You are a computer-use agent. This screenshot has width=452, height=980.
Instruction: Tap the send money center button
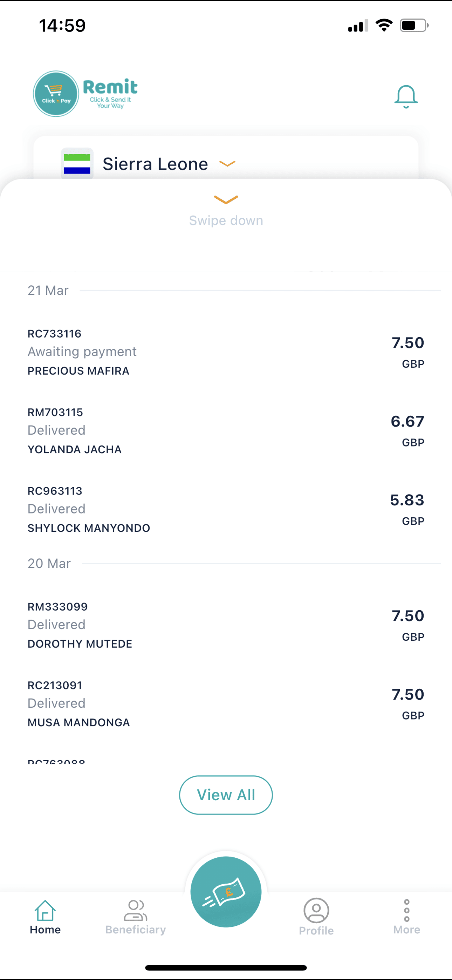tap(226, 891)
